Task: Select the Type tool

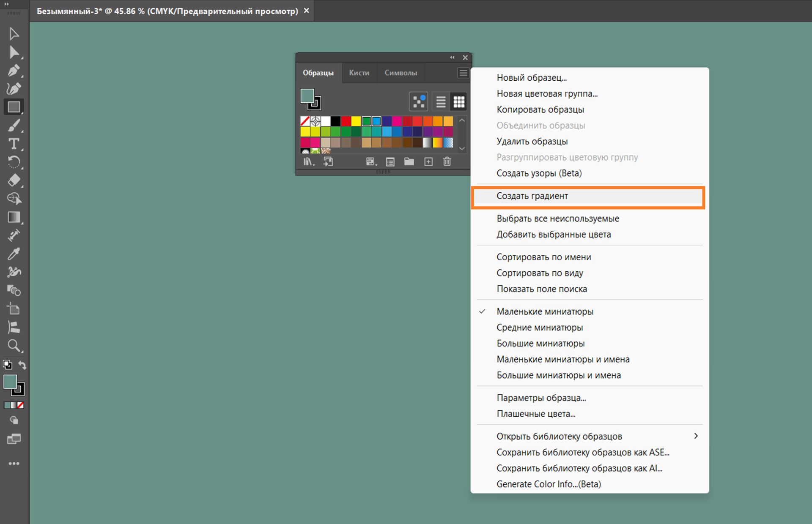Action: coord(14,144)
